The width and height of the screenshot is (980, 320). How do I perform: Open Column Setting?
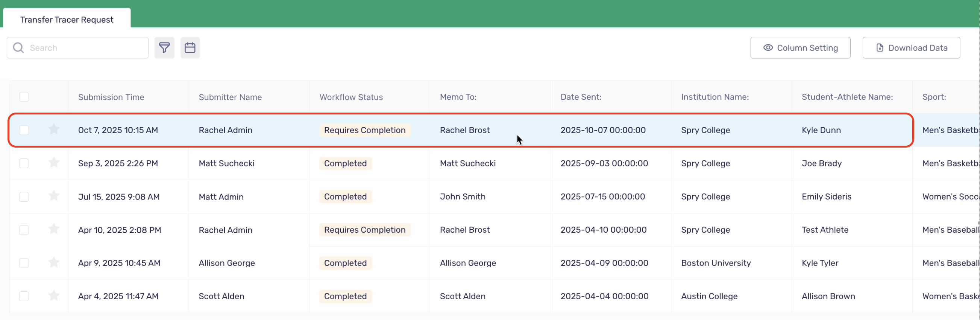coord(801,47)
